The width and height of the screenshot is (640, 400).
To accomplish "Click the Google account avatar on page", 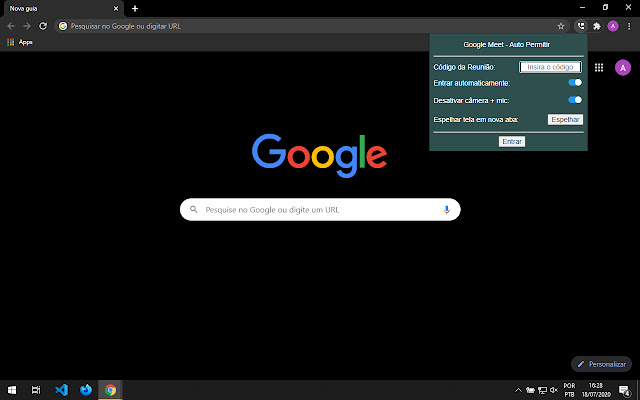I will (623, 67).
